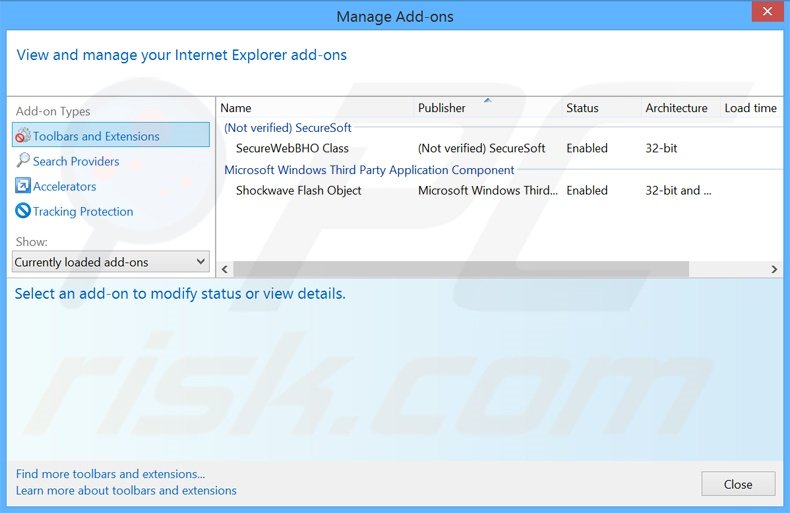Select Tracking Protection add-on type
This screenshot has width=790, height=513.
point(83,212)
